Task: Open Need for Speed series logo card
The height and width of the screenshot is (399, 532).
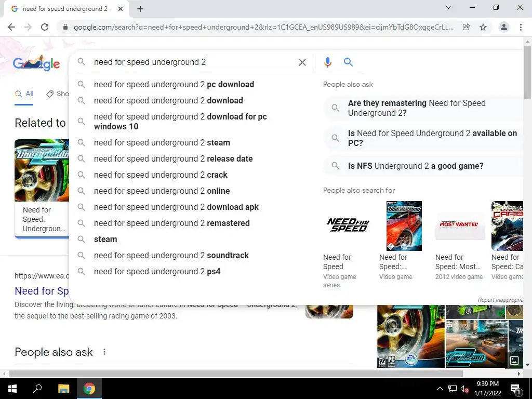Action: coord(348,244)
